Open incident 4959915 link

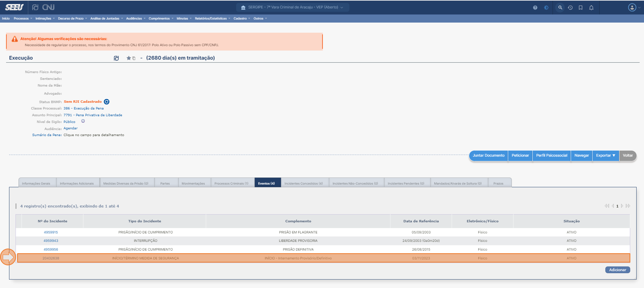coord(51,232)
